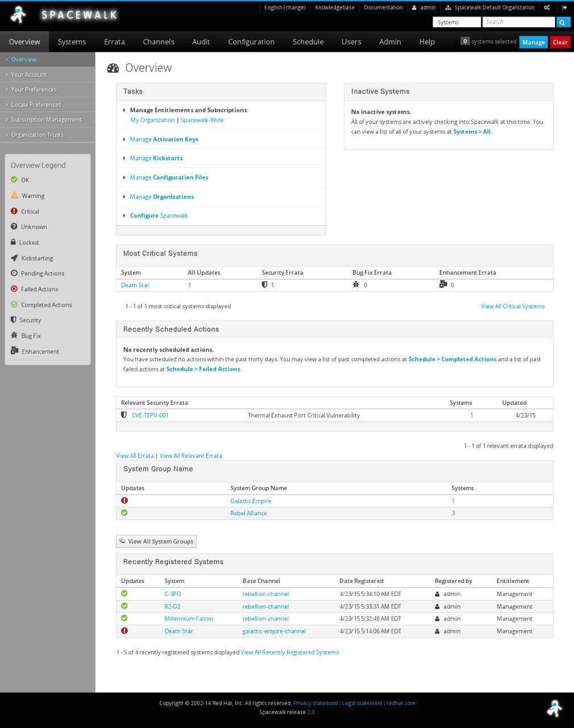
Task: Open CVE-TEPV-001 errata link
Action: pyautogui.click(x=150, y=415)
